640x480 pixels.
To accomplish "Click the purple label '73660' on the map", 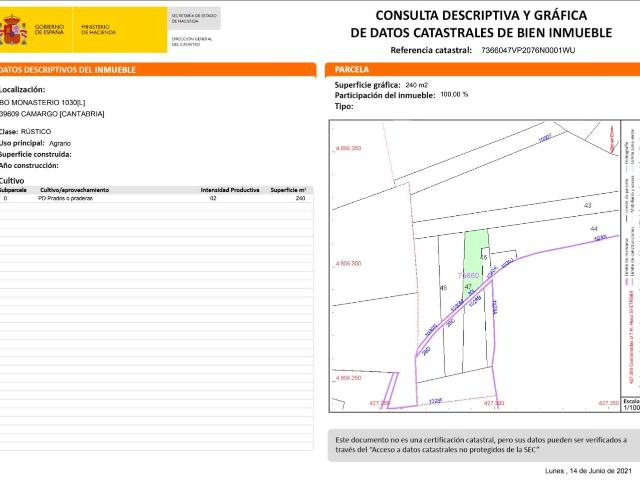I will [468, 276].
